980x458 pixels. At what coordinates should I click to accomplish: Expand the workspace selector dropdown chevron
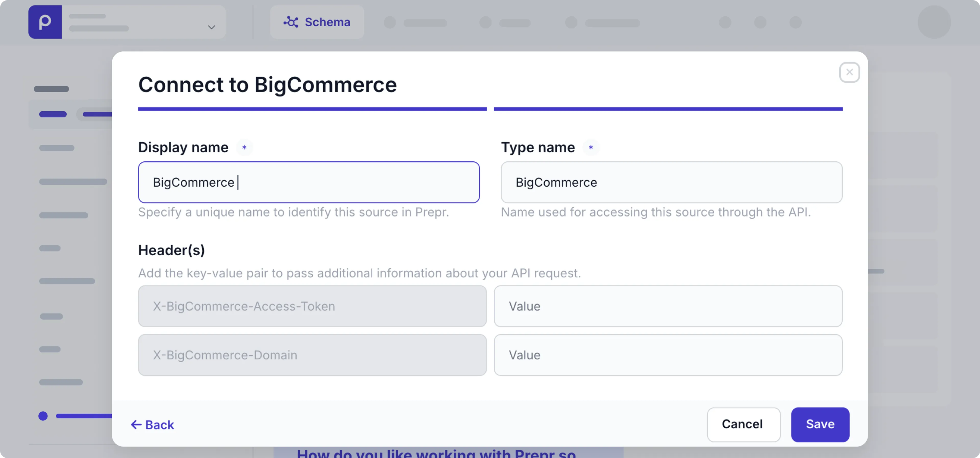coord(212,27)
